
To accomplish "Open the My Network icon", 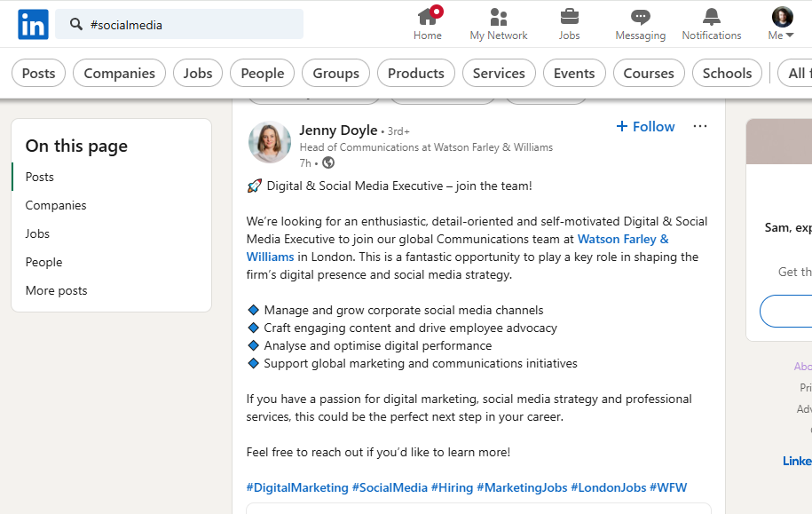I will click(x=498, y=17).
